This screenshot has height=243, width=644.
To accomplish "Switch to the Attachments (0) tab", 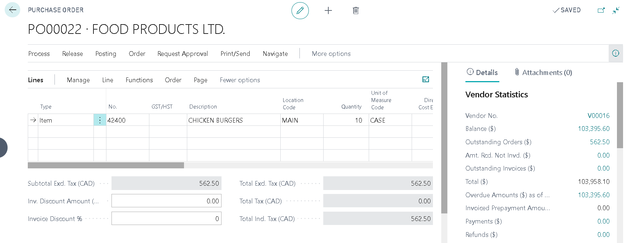I will pos(543,72).
